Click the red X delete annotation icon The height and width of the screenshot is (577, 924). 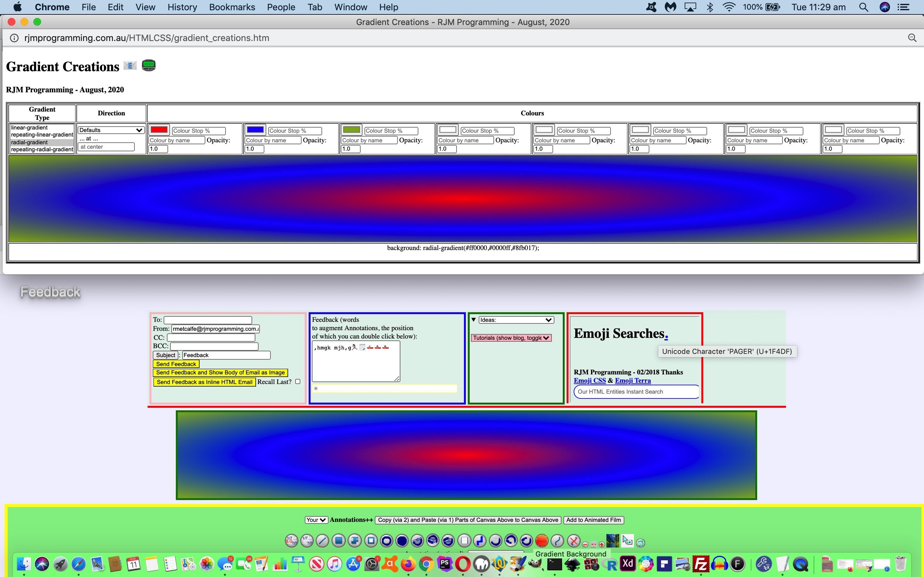point(574,541)
